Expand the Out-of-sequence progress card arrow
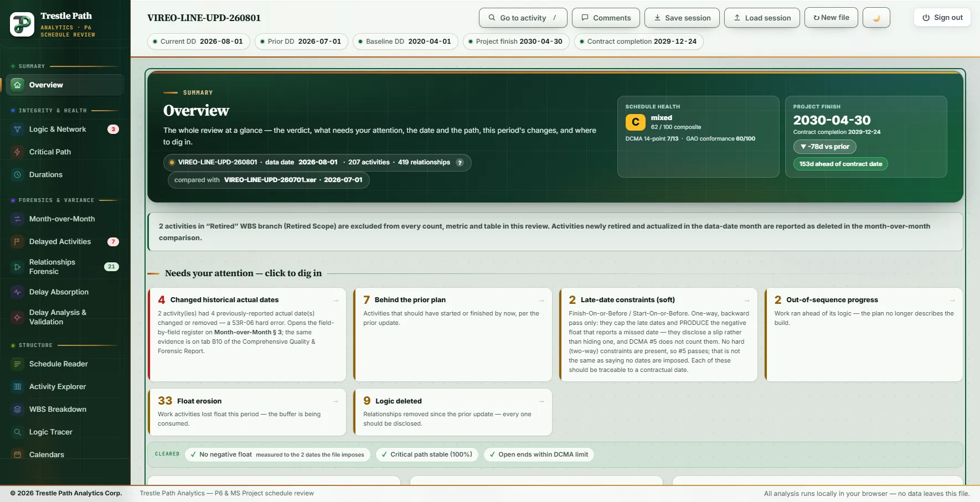980x502 pixels. (952, 300)
